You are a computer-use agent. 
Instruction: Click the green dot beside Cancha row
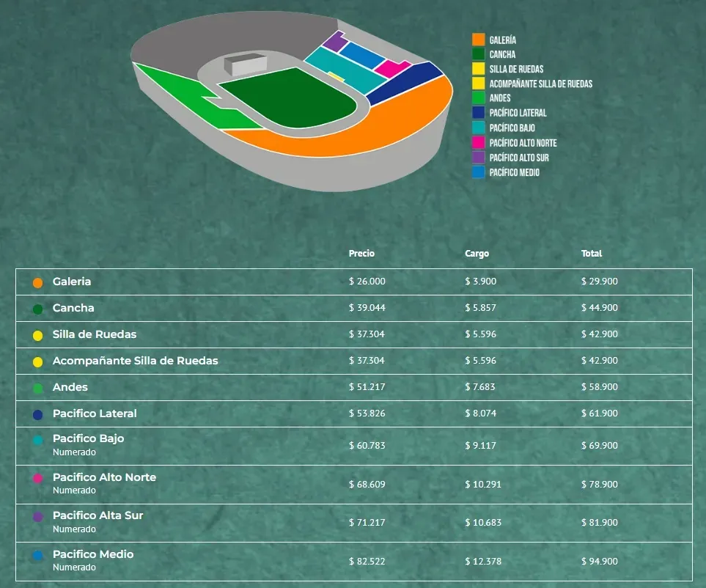[38, 309]
